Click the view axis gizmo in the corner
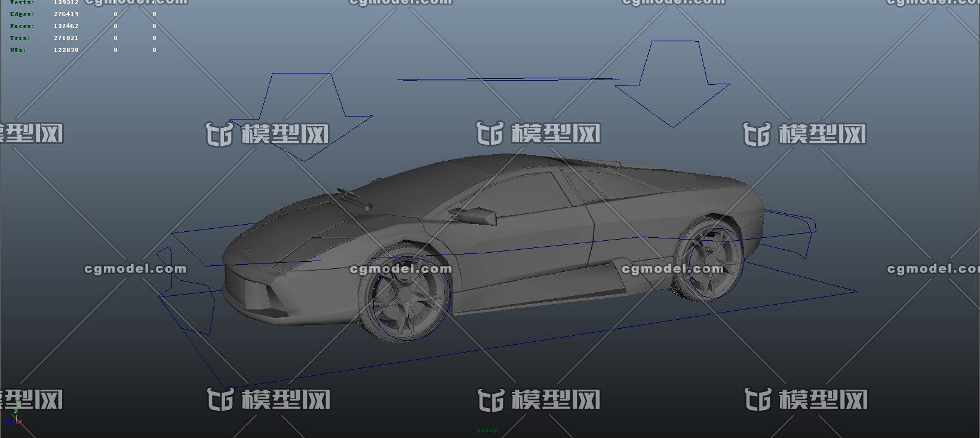The height and width of the screenshot is (438, 980). click(14, 417)
